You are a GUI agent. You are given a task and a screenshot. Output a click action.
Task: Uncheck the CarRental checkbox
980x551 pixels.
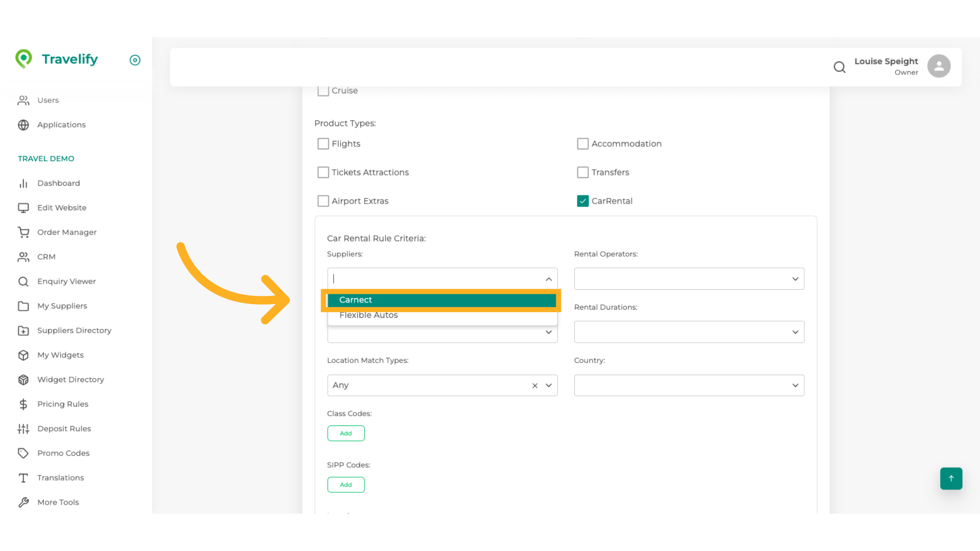[x=582, y=201]
